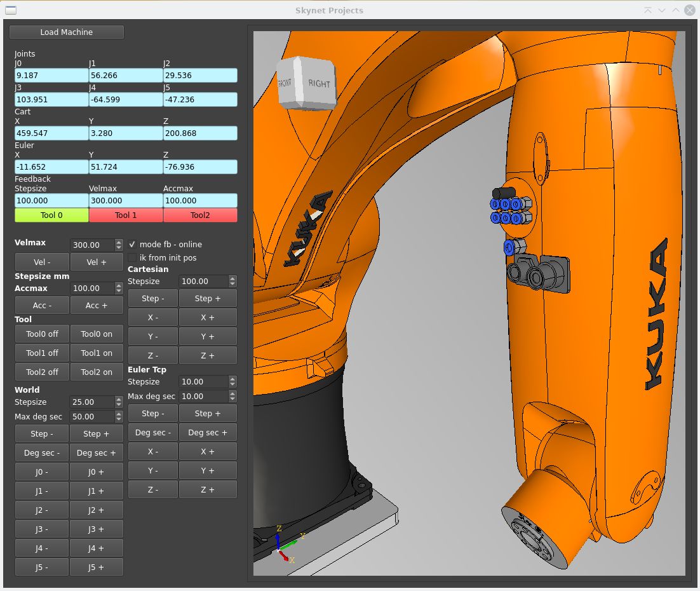Click World Step + button

[x=96, y=434]
